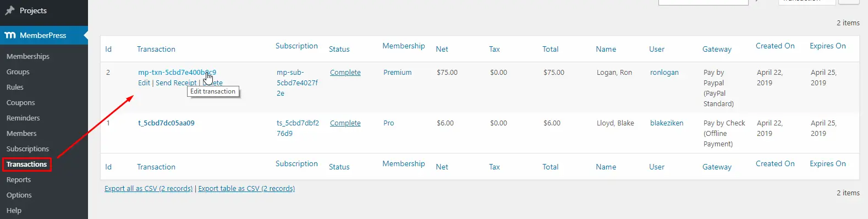Open user blakeziken profile link
This screenshot has height=219, width=868.
pyautogui.click(x=667, y=123)
